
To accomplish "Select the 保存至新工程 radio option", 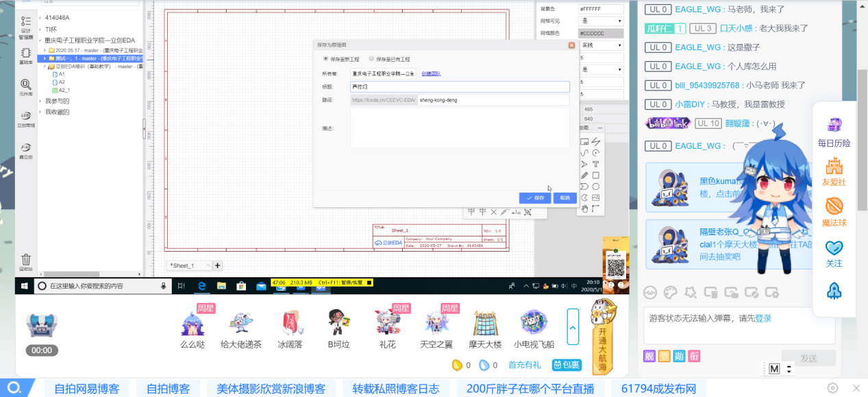I will (326, 59).
